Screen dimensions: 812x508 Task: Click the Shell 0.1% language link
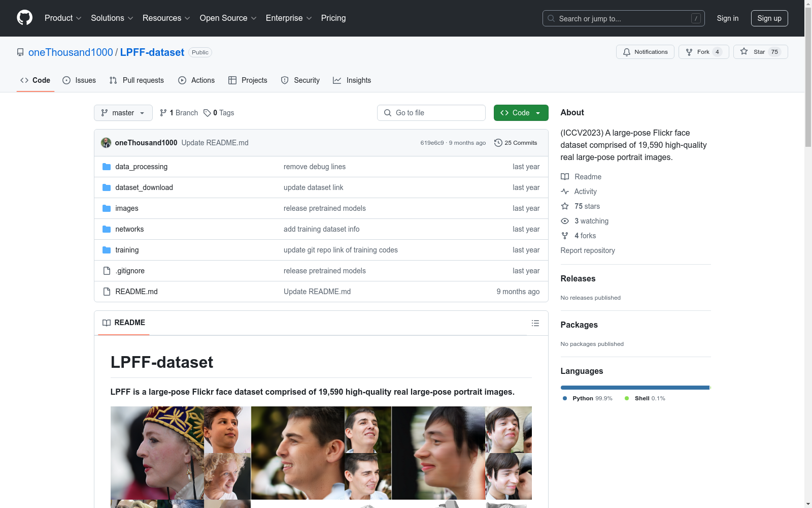pyautogui.click(x=645, y=398)
